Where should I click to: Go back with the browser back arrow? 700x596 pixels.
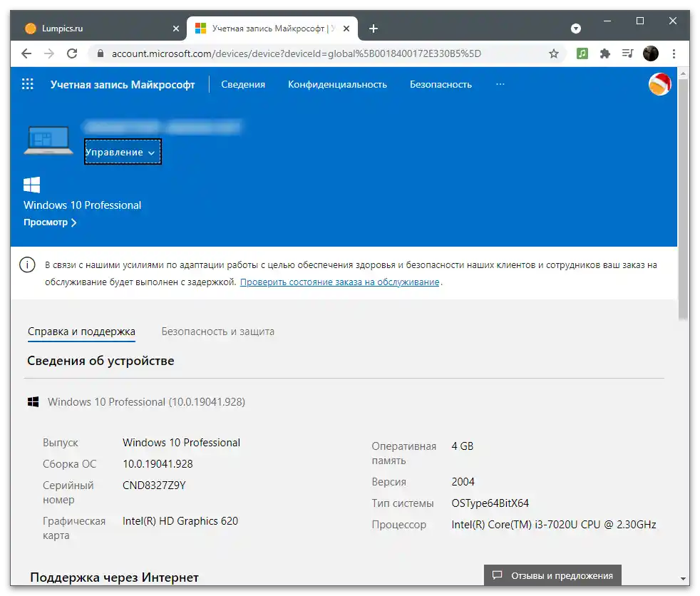[26, 53]
